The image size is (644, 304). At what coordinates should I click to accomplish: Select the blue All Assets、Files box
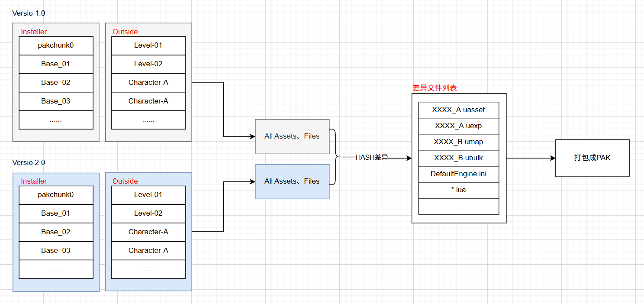pos(292,181)
